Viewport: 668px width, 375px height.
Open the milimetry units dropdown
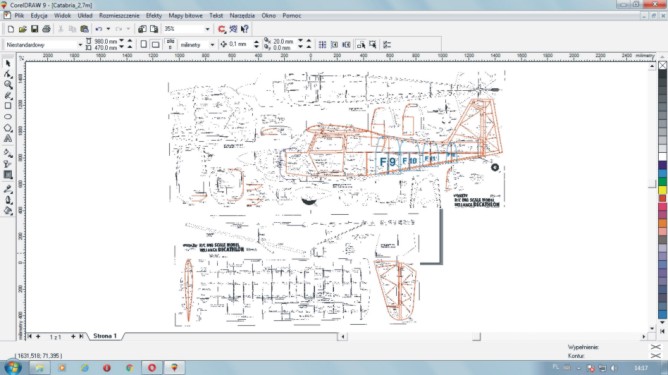pos(212,44)
